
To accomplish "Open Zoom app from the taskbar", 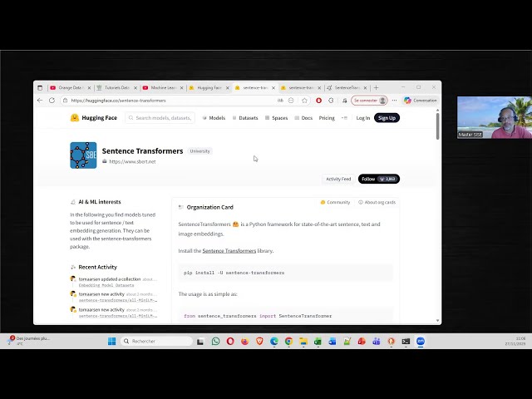I will [421, 341].
